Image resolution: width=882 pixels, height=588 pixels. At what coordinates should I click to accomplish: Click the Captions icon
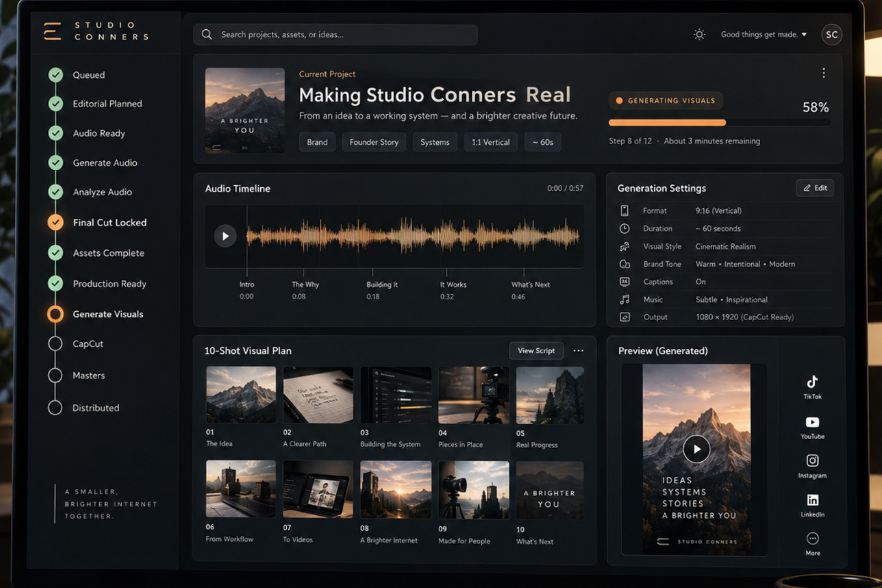[x=625, y=282]
